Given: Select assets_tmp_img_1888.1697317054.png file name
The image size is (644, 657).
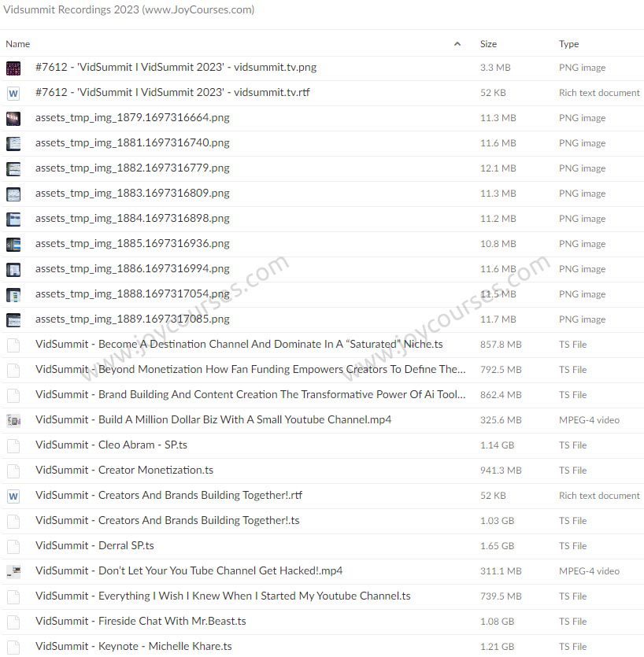Looking at the screenshot, I should tap(132, 293).
